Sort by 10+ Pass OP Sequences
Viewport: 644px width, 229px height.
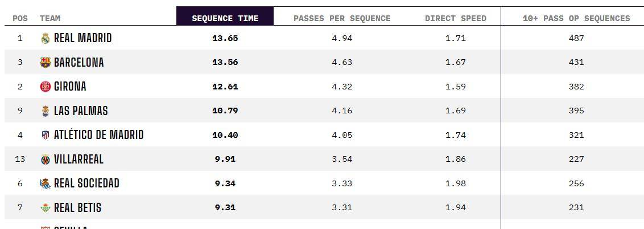576,18
